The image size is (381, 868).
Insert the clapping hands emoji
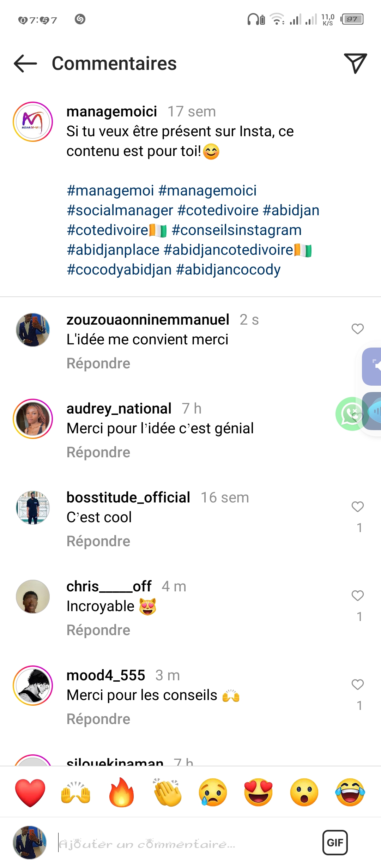pos(167,792)
